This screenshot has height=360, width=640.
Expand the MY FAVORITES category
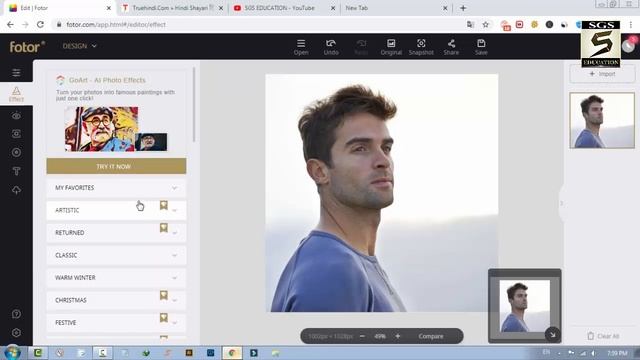tap(116, 188)
